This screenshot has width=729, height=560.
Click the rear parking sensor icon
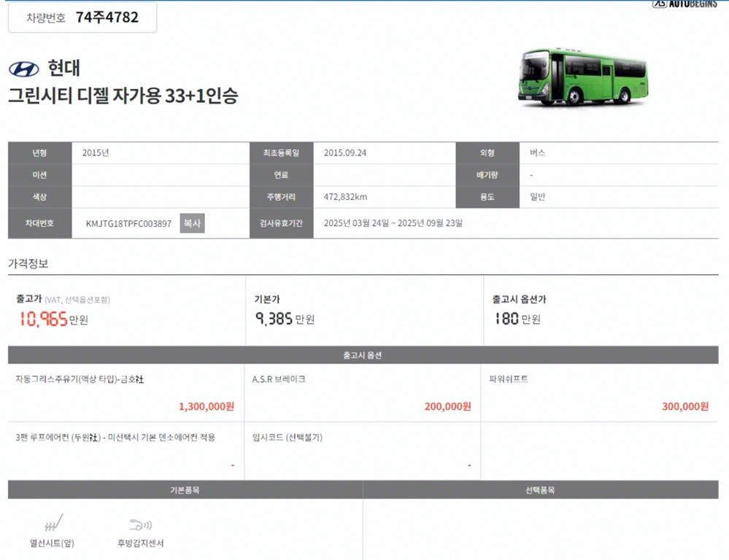[x=140, y=524]
